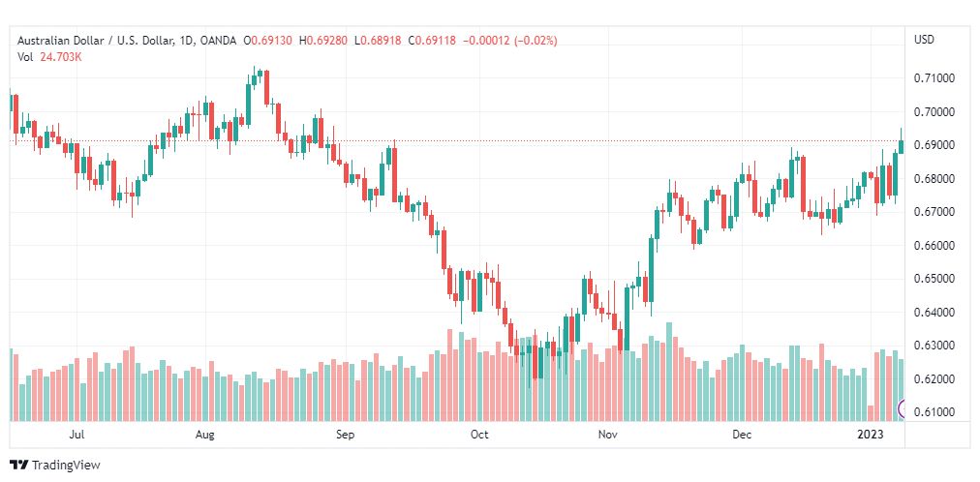Click the price change −0.00012 (−0.02%)

click(512, 40)
